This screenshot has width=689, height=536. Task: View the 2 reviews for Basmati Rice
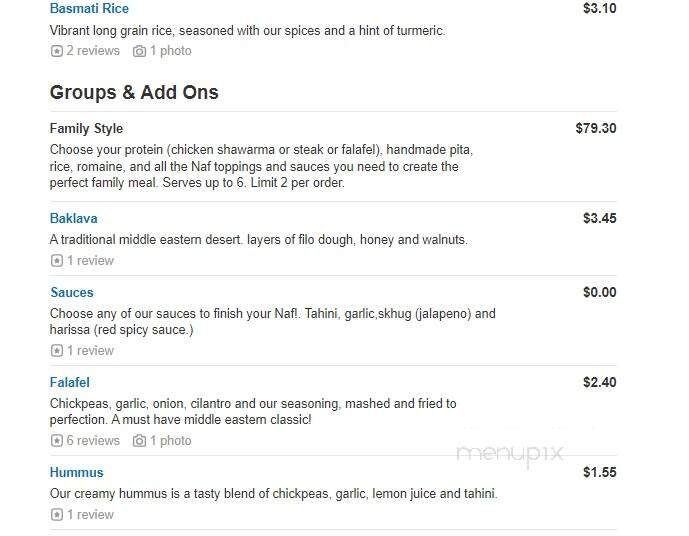pyautogui.click(x=93, y=51)
